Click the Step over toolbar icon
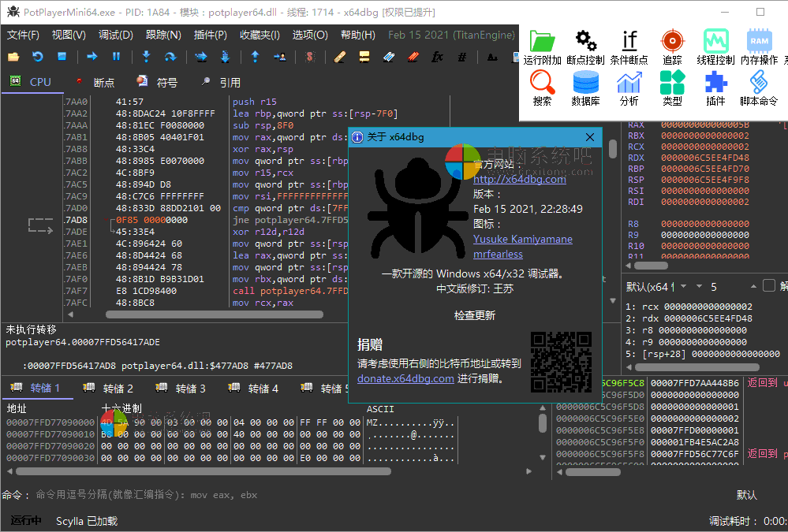Screen dimensions: 788x532 (x=170, y=57)
